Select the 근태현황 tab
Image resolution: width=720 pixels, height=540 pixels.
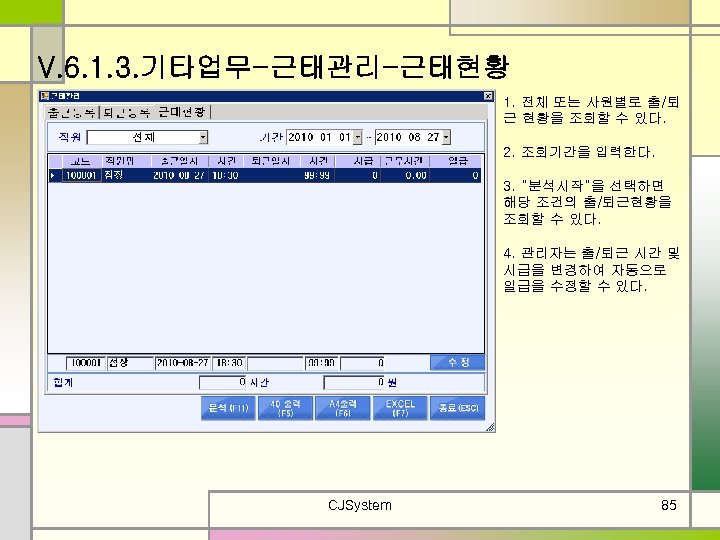click(x=182, y=112)
